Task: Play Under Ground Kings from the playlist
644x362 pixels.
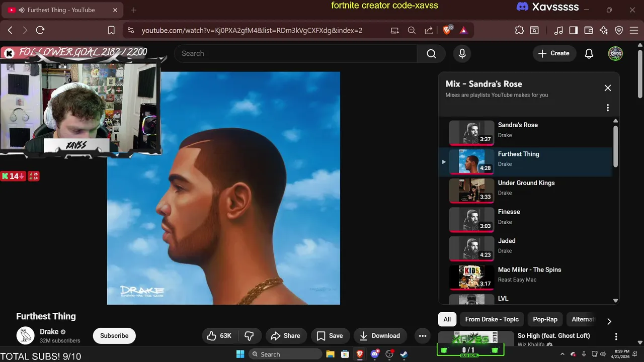Action: coord(526,190)
